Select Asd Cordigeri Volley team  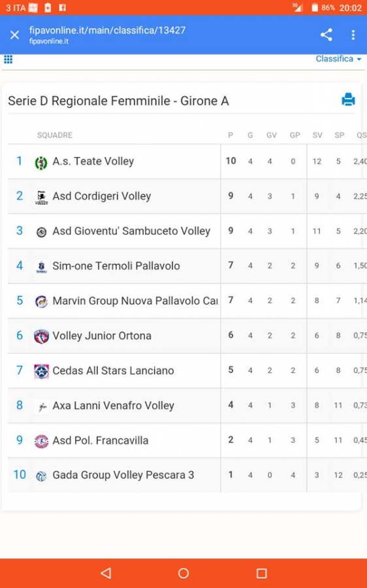102,196
